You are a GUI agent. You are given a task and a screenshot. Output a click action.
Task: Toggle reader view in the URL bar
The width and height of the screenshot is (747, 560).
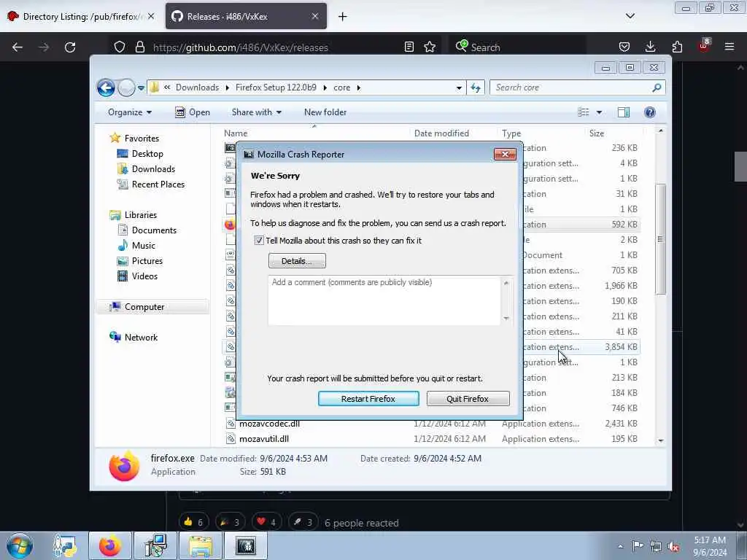[x=409, y=47]
